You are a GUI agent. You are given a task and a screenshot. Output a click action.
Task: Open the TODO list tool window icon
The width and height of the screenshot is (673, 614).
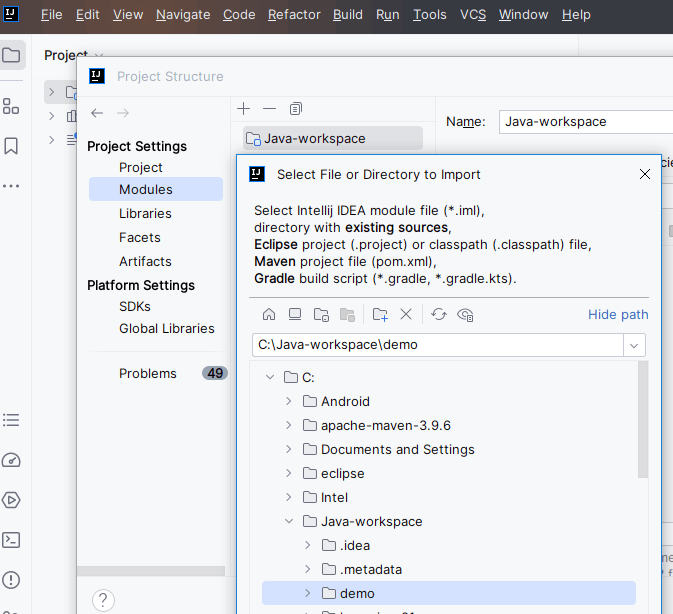[x=11, y=420]
